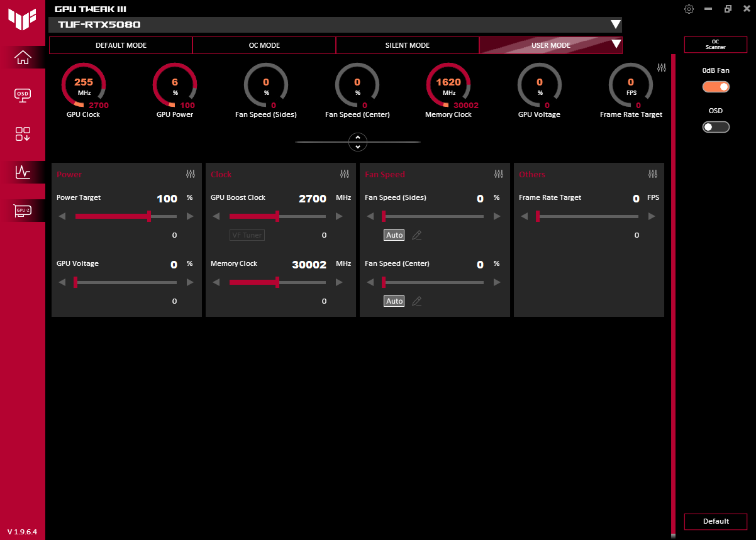Open the Home page in sidebar
Image resolution: width=756 pixels, height=540 pixels.
[23, 57]
